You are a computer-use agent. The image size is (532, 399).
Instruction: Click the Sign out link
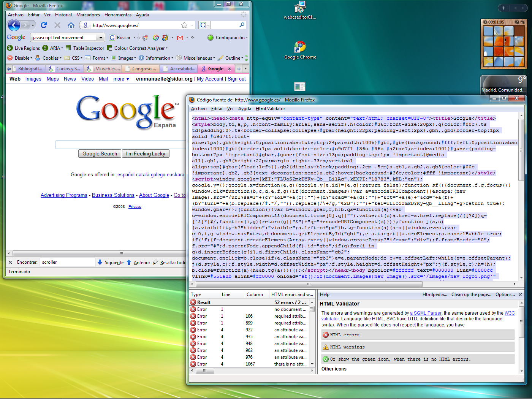[237, 79]
